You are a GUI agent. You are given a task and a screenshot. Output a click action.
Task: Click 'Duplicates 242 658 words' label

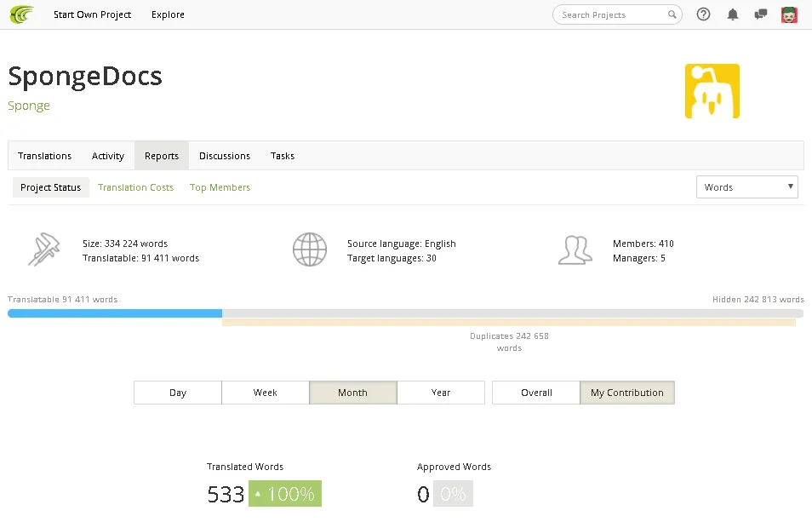(x=509, y=341)
